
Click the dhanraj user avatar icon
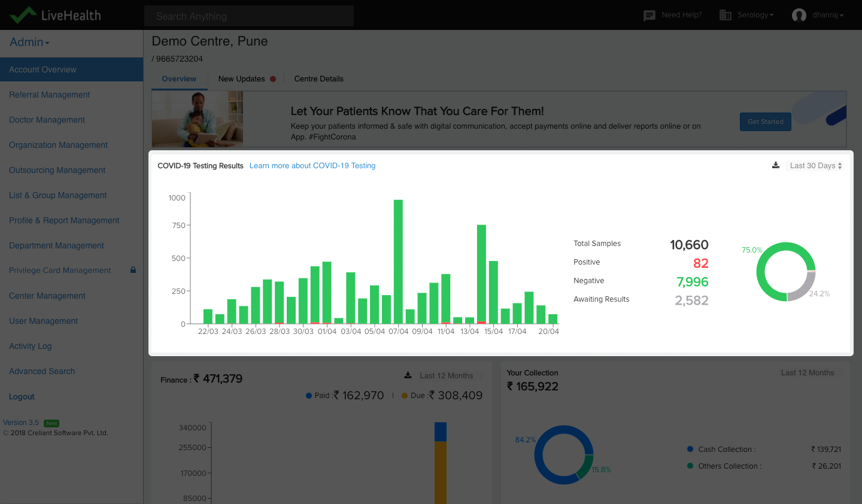799,16
